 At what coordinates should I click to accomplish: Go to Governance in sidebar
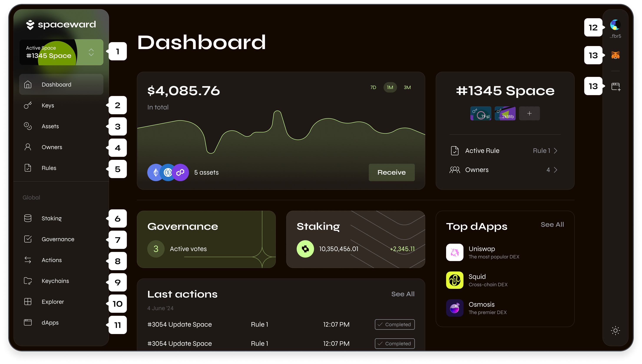(x=58, y=239)
